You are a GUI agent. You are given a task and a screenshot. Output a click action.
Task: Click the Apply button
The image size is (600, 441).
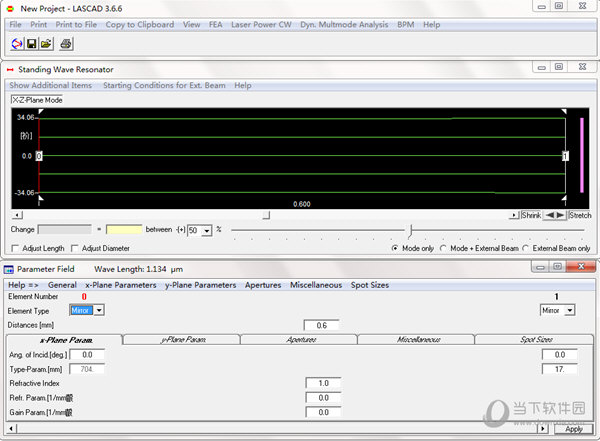[574, 429]
